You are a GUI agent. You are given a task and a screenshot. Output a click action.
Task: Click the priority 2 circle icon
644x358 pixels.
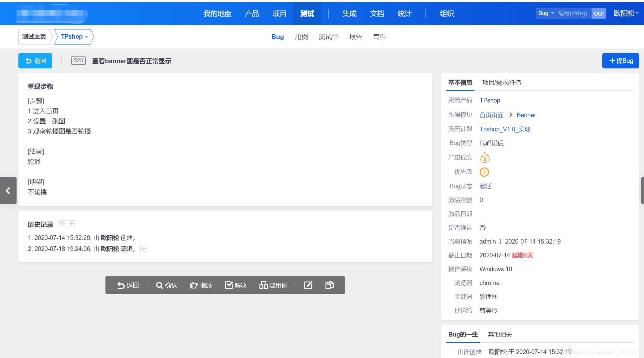[484, 172]
